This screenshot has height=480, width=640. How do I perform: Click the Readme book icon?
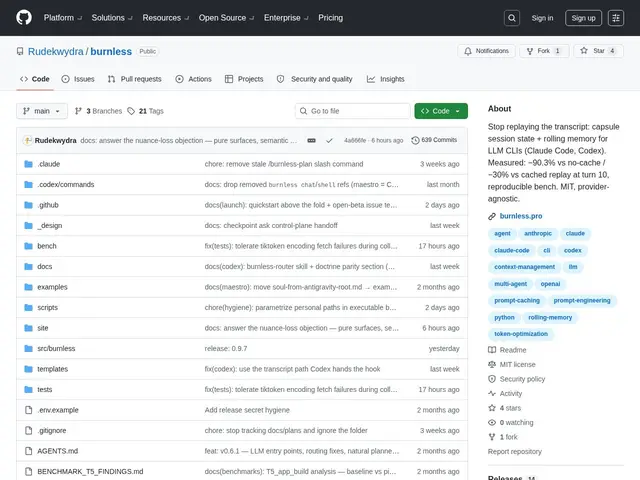point(492,350)
